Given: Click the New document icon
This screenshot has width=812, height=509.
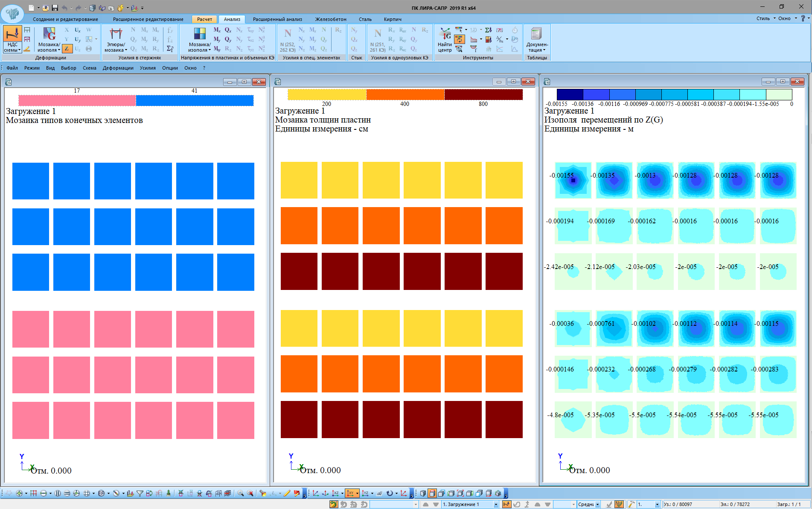Looking at the screenshot, I should (32, 8).
